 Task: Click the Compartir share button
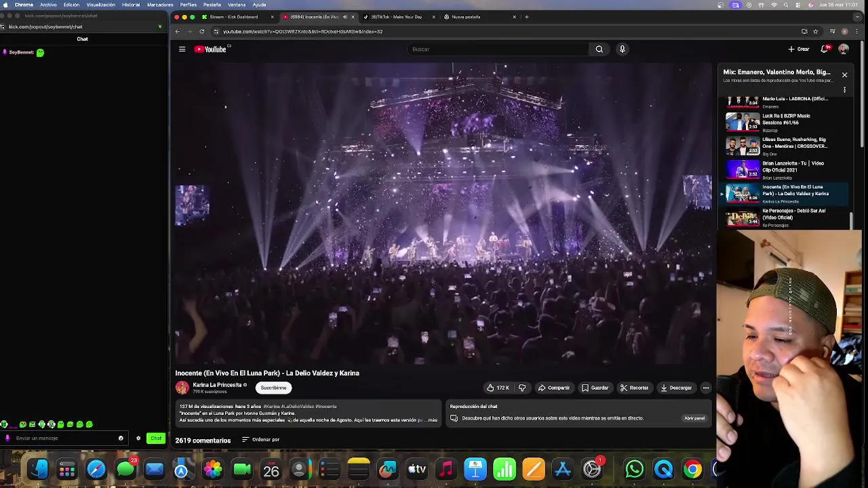[553, 388]
